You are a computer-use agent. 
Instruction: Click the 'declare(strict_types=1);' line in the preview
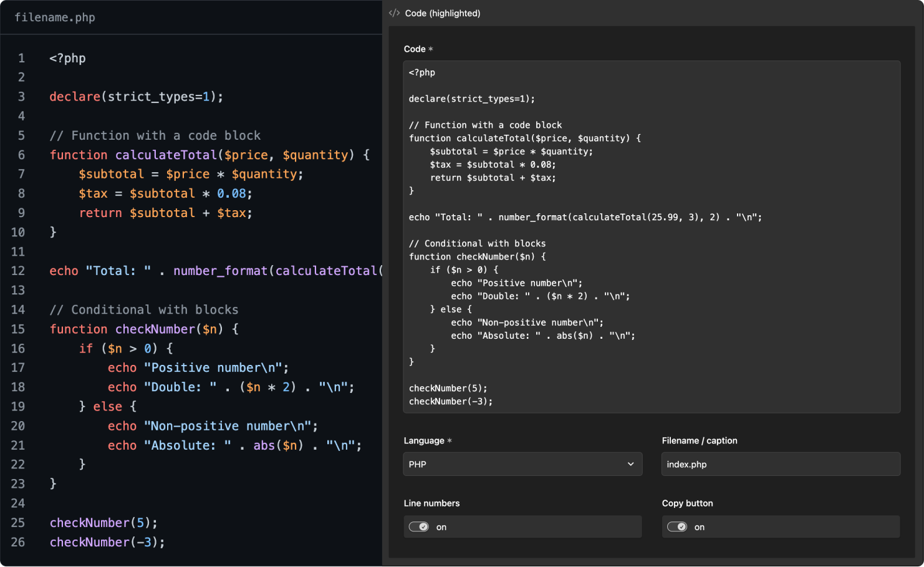point(136,97)
